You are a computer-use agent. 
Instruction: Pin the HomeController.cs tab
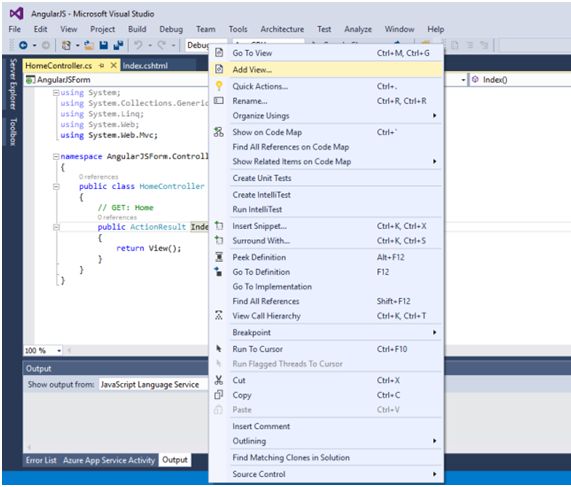point(102,66)
